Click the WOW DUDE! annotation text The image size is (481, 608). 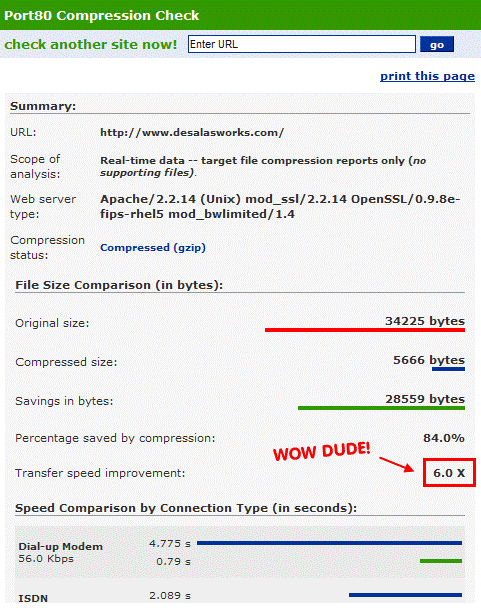(x=322, y=451)
